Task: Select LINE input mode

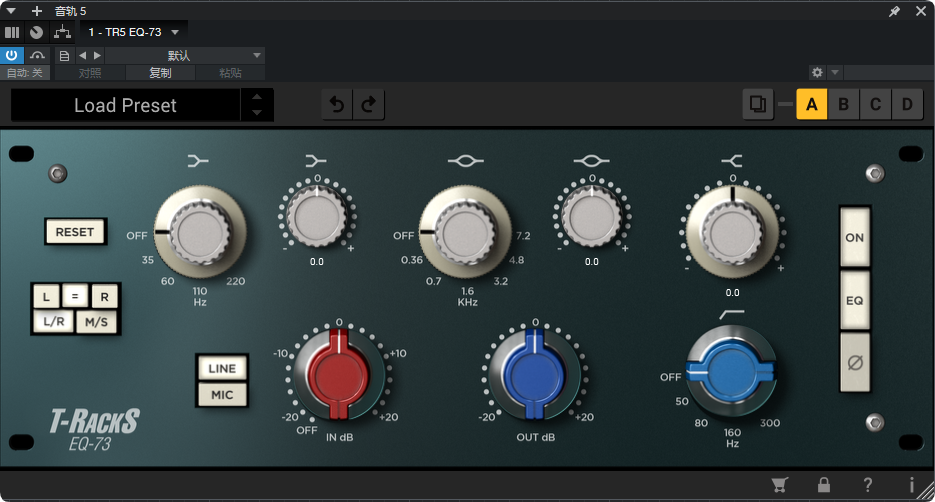Action: pyautogui.click(x=222, y=368)
